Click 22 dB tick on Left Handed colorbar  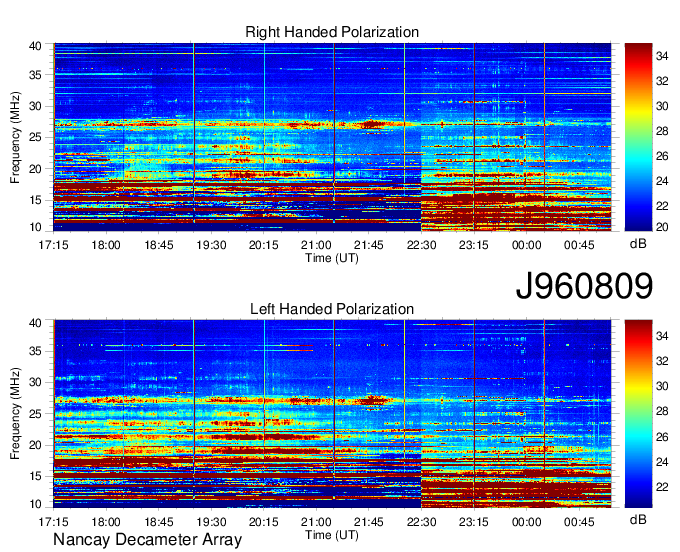[662, 487]
